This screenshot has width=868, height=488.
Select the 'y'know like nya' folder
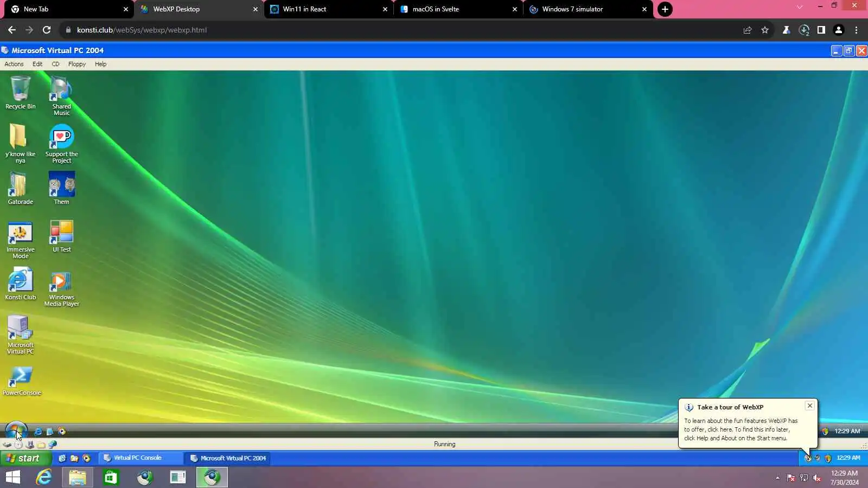point(20,143)
